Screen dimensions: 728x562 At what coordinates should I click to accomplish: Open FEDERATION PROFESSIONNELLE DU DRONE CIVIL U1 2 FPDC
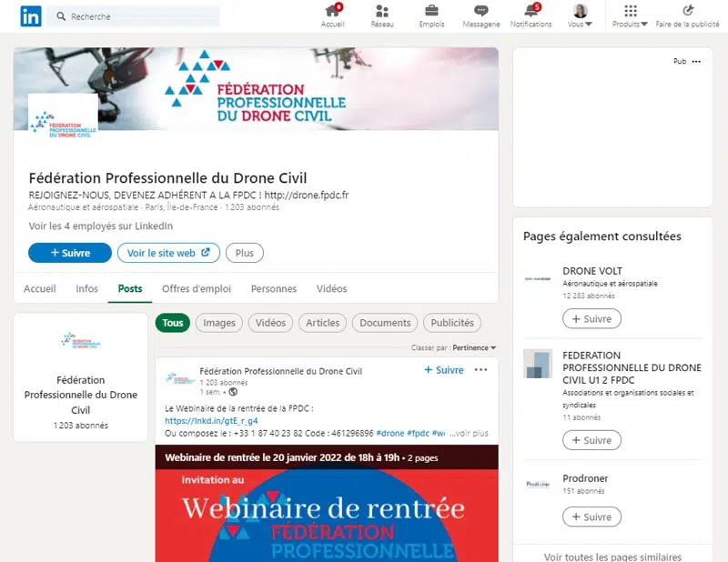click(632, 367)
